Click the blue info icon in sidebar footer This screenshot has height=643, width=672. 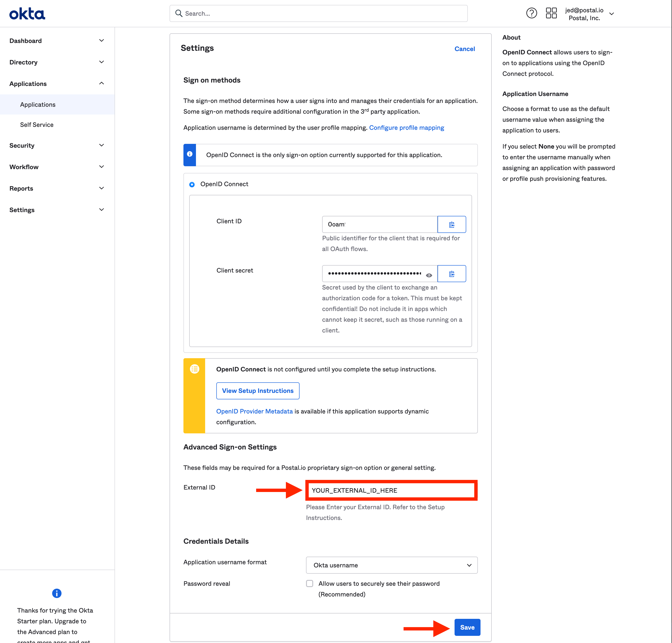pyautogui.click(x=57, y=593)
